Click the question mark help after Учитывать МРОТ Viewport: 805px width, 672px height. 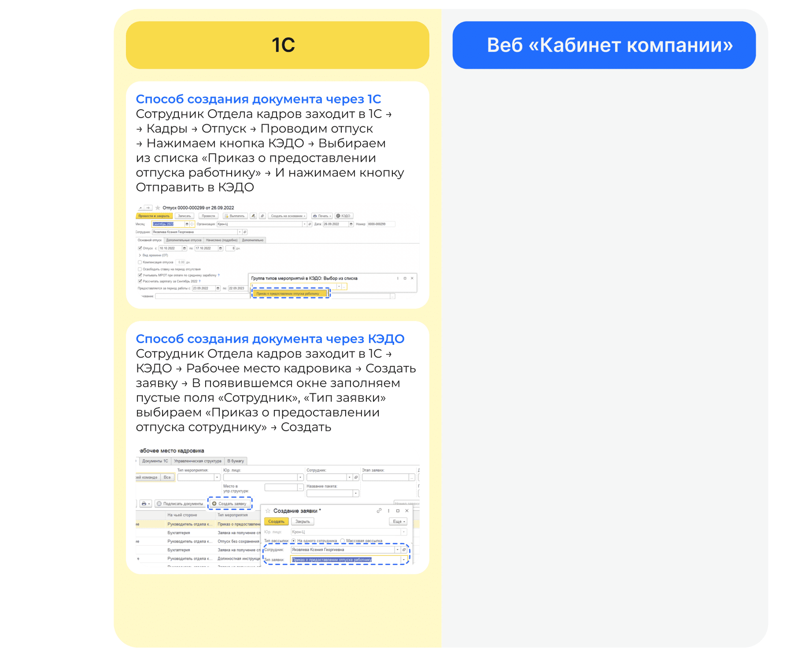219,275
